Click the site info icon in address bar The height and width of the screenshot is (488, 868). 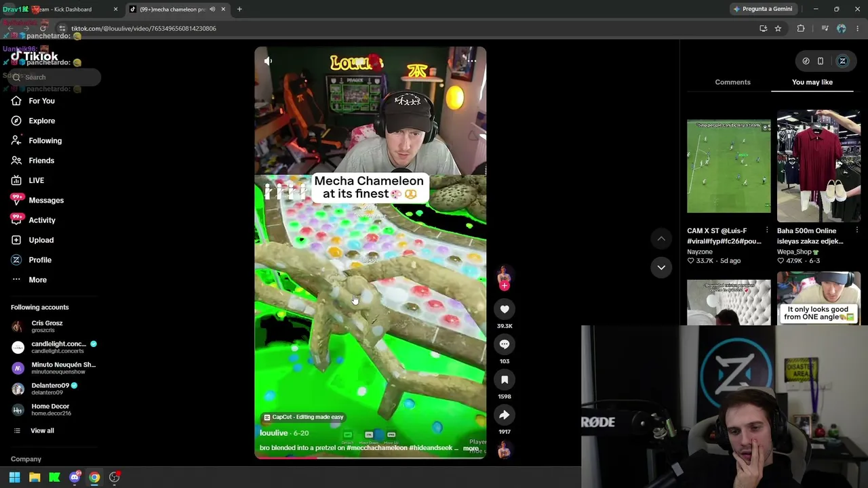click(62, 28)
